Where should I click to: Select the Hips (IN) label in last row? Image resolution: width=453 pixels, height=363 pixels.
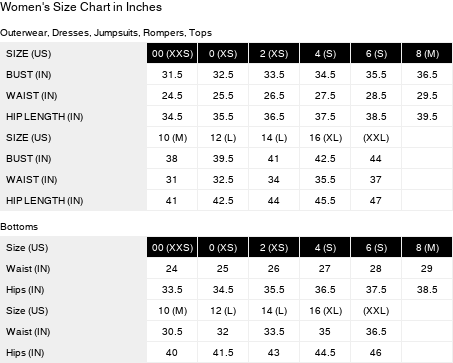(25, 353)
